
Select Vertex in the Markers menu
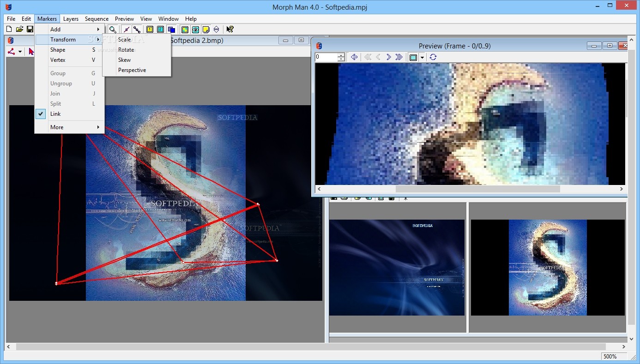coord(69,60)
